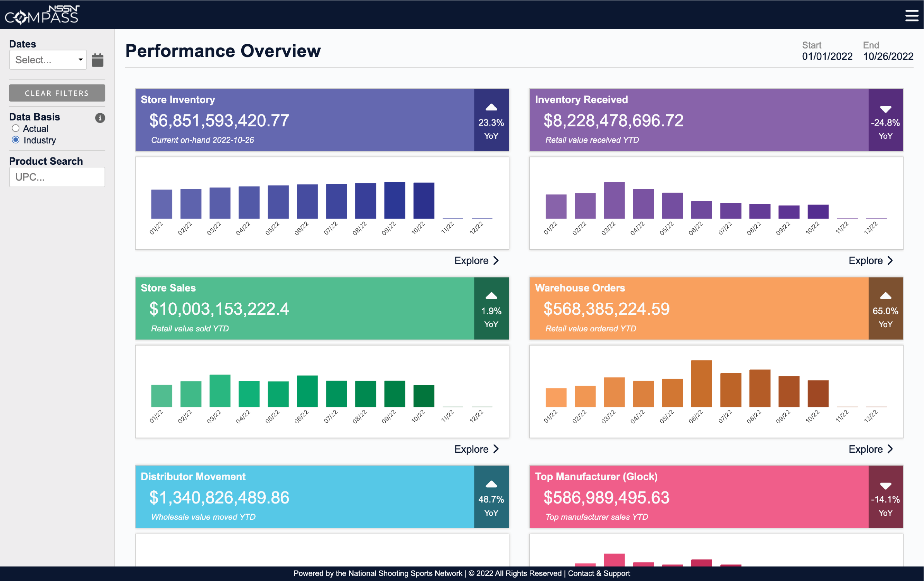Click the End date 10/26/2022
Image resolution: width=924 pixels, height=581 pixels.
(888, 57)
